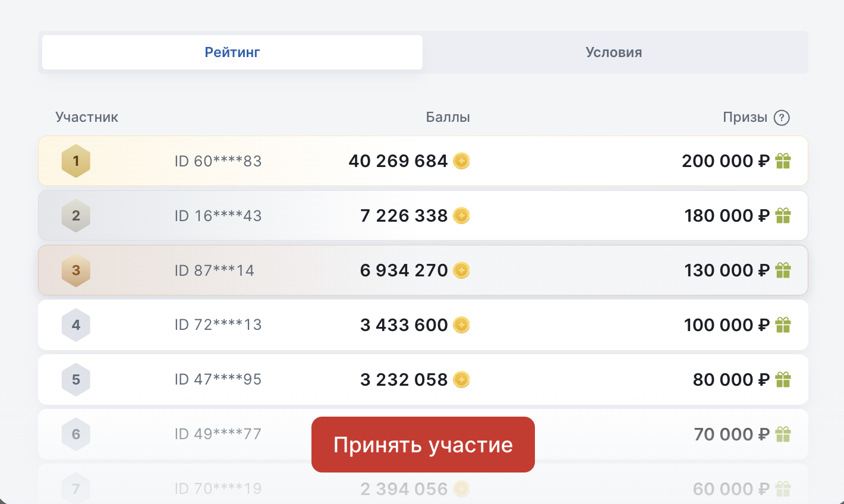Click the help icon next to Призы
844x504 pixels.
782,118
